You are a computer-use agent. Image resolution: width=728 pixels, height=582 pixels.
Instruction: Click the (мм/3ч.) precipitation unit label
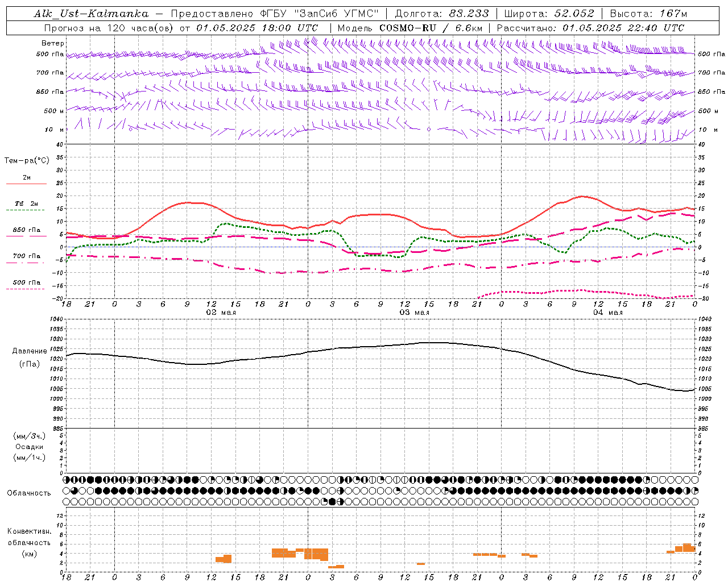[30, 436]
